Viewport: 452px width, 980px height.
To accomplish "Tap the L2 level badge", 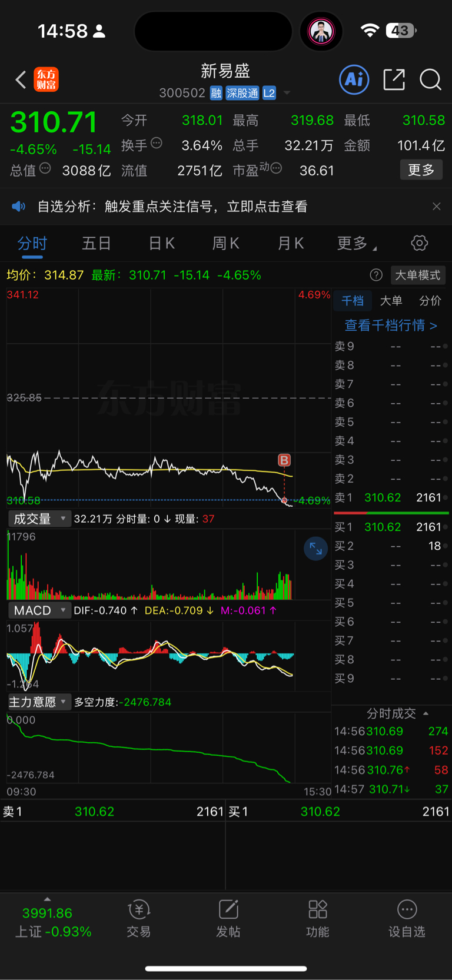I will 269,93.
